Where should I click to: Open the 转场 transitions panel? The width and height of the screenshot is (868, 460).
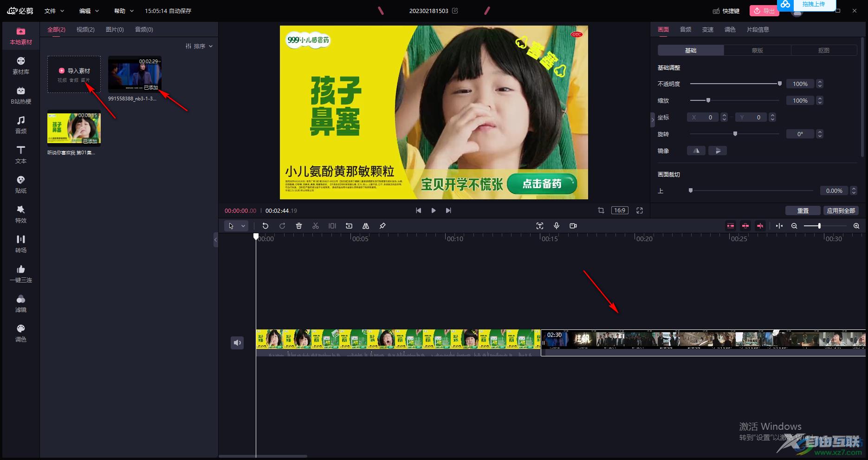pos(21,244)
